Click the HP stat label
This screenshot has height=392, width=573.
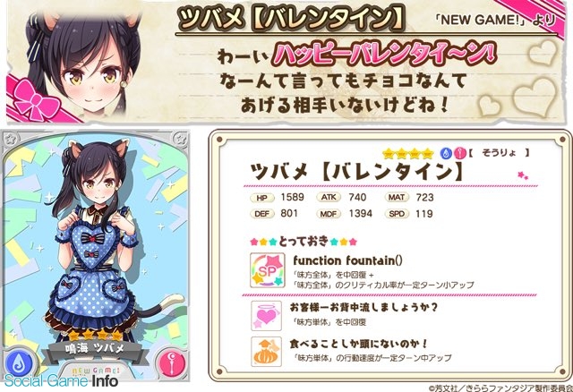click(262, 198)
